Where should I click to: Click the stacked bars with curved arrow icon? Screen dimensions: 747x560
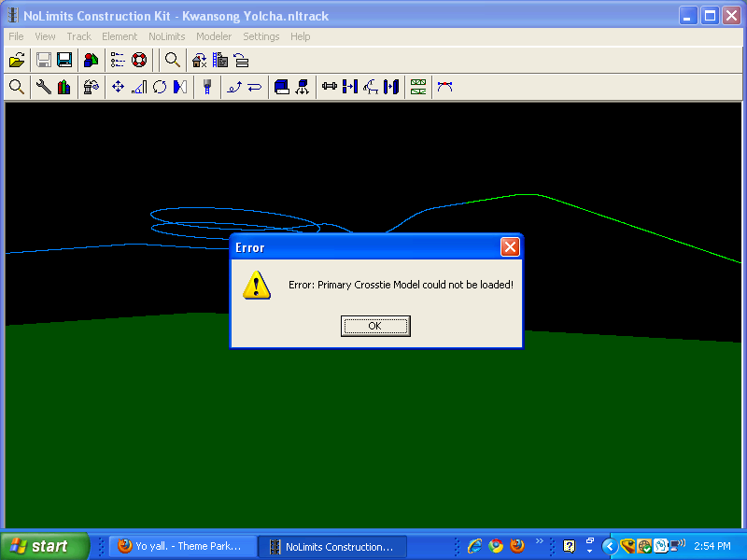(241, 60)
